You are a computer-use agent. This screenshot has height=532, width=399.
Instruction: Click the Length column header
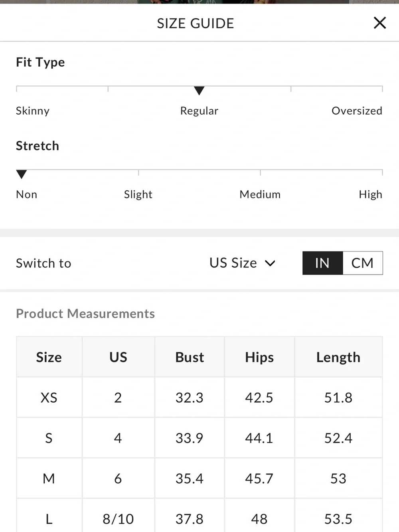[x=338, y=357]
